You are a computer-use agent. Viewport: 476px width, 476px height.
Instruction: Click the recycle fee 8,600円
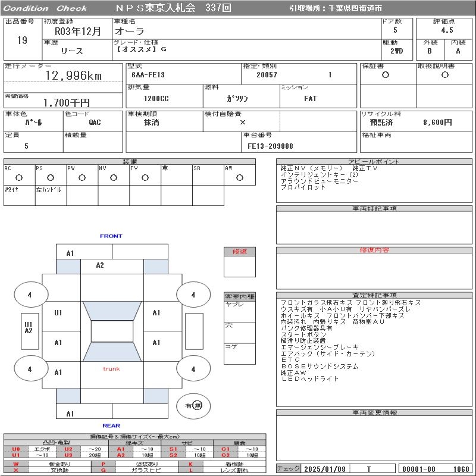coord(437,123)
